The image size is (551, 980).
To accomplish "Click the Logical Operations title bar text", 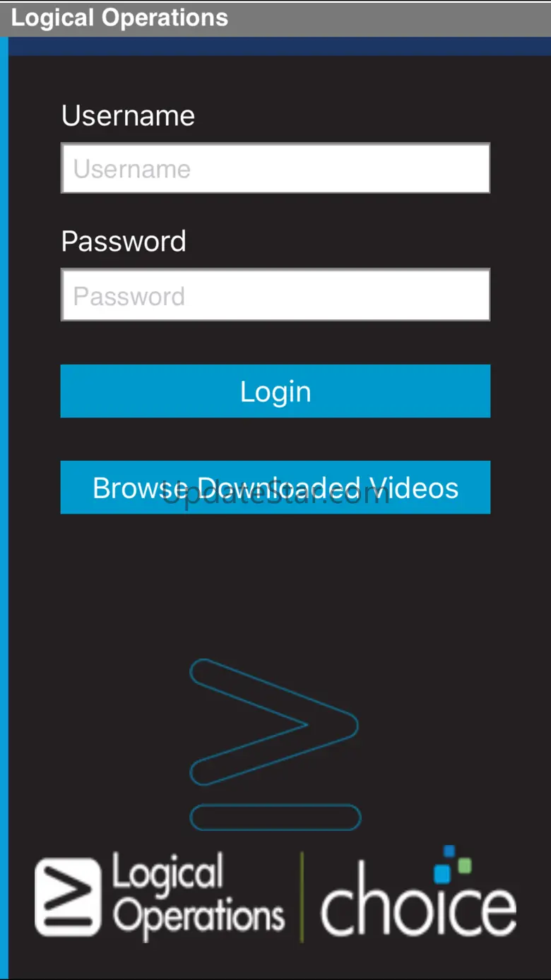I will 119,18.
